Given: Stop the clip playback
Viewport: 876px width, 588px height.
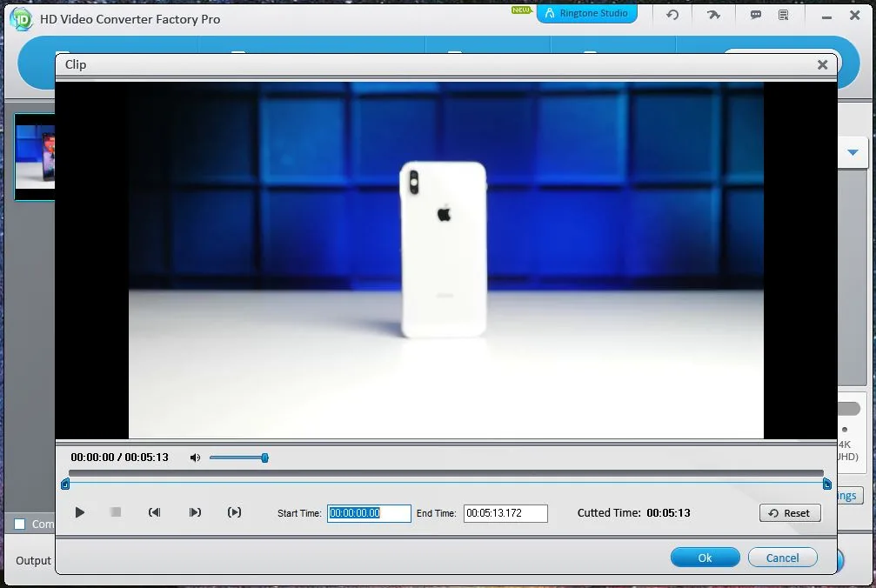Looking at the screenshot, I should point(116,512).
